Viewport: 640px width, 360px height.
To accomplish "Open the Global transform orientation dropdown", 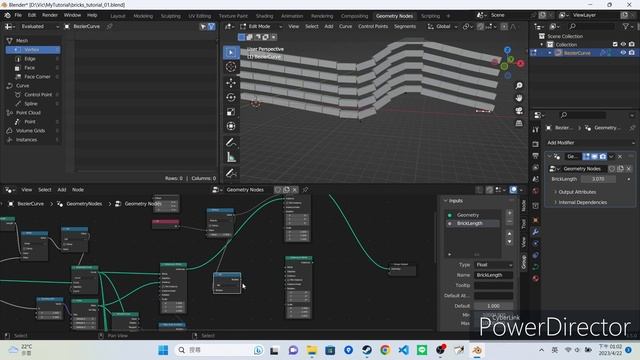I will [x=443, y=27].
